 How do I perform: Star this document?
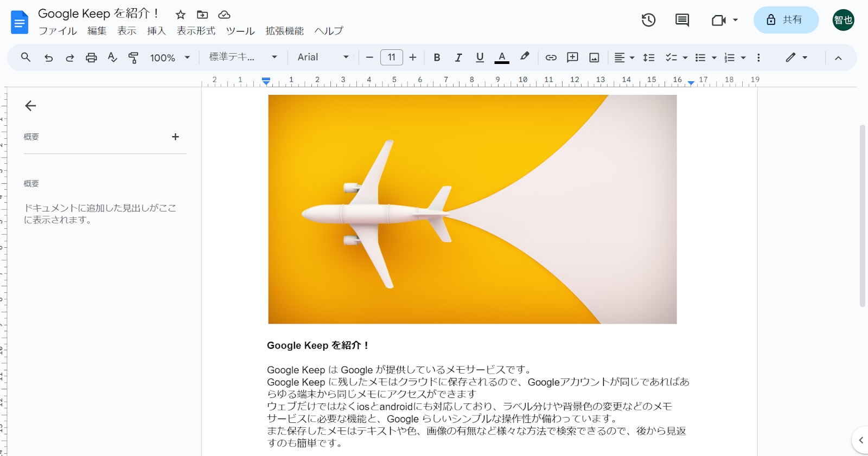181,15
